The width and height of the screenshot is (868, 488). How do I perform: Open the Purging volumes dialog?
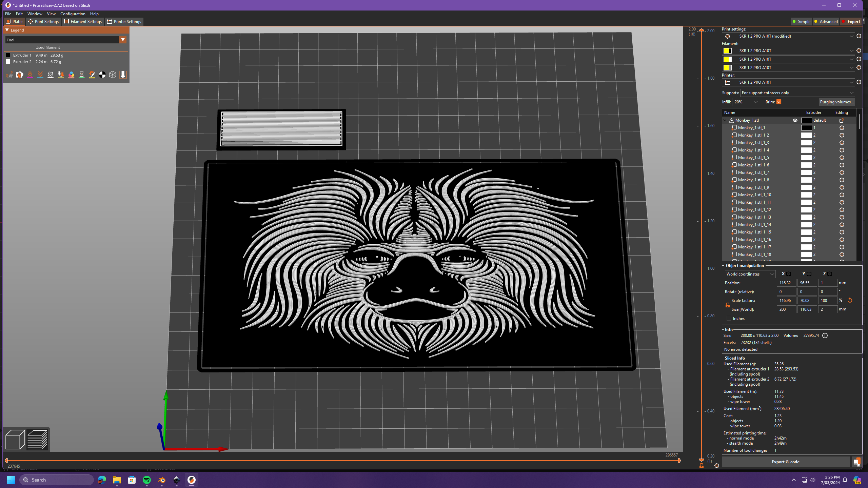tap(837, 102)
